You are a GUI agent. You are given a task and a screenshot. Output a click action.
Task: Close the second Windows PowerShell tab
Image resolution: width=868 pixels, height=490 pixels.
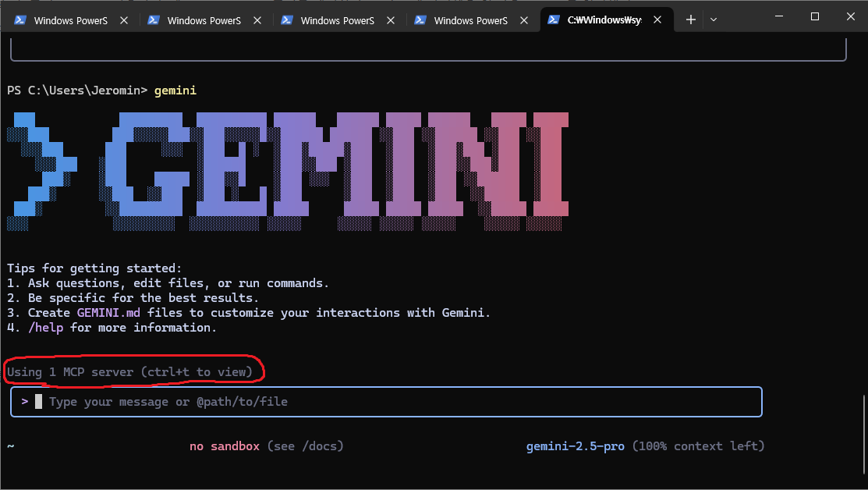pyautogui.click(x=257, y=20)
